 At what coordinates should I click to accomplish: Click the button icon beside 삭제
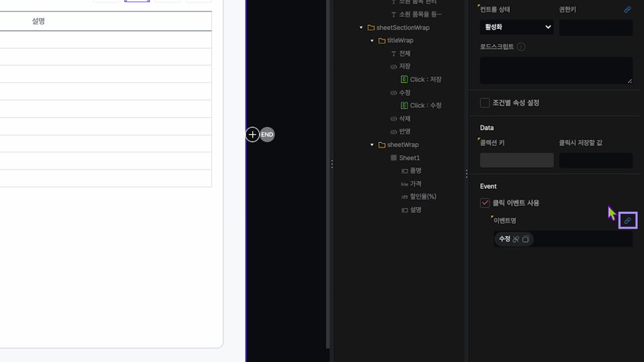pos(394,119)
